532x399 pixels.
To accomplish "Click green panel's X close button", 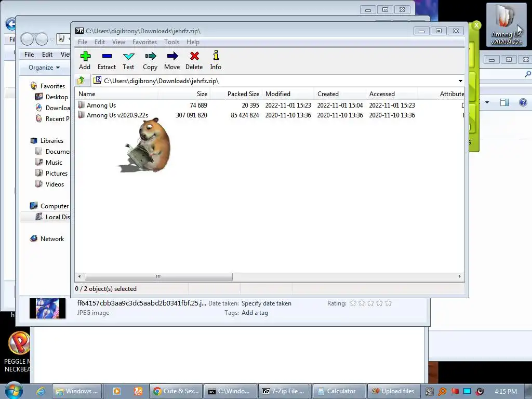I will (x=476, y=25).
